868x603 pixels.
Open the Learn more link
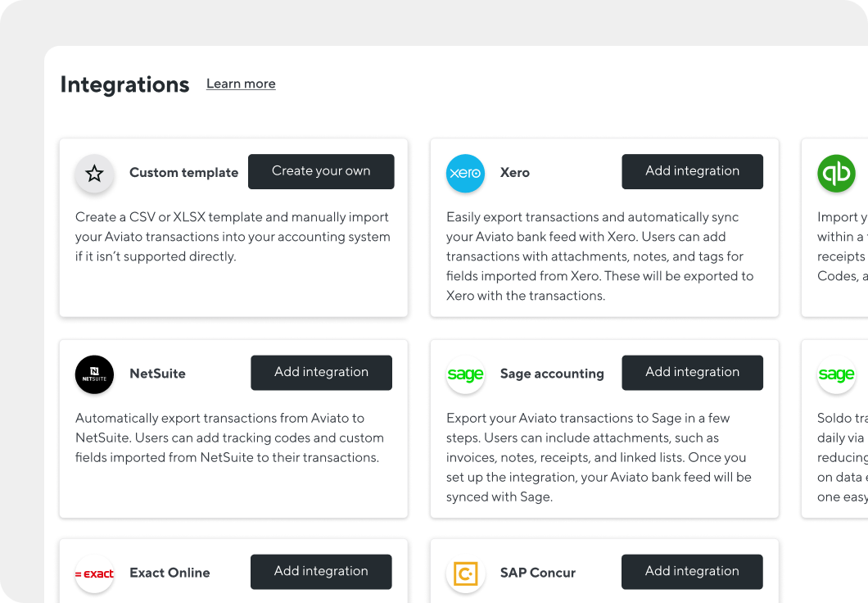[x=241, y=84]
